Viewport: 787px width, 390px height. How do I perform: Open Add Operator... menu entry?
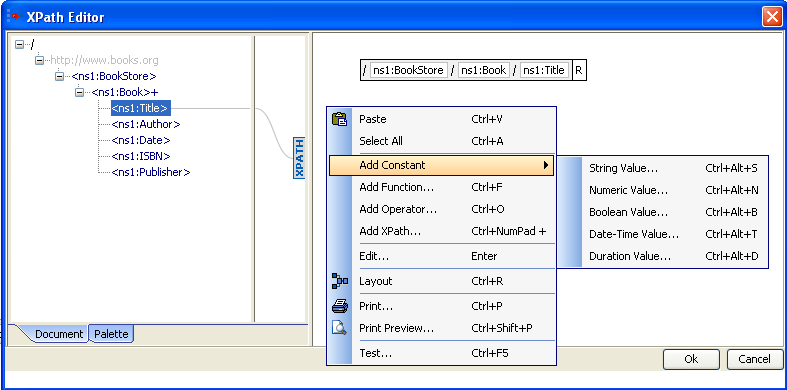[442, 209]
